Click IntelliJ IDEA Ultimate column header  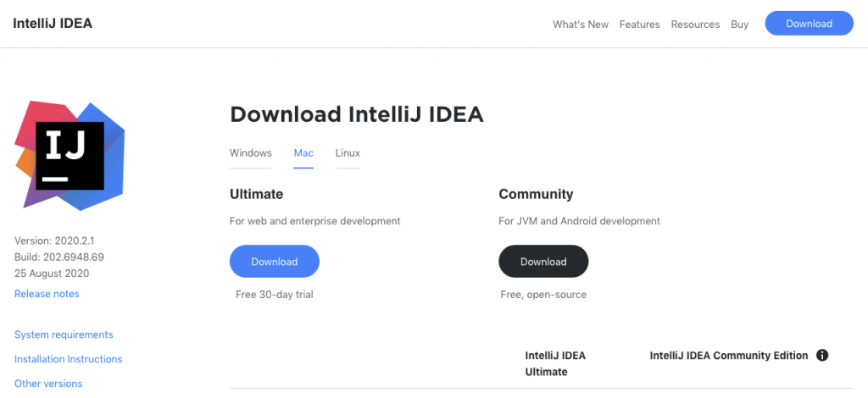pos(555,364)
